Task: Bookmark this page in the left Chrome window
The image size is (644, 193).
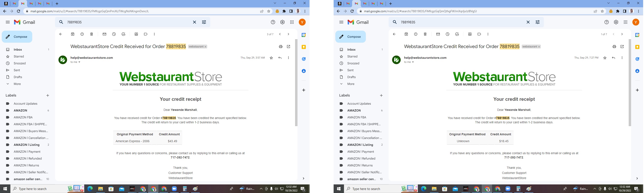Action: [x=269, y=11]
